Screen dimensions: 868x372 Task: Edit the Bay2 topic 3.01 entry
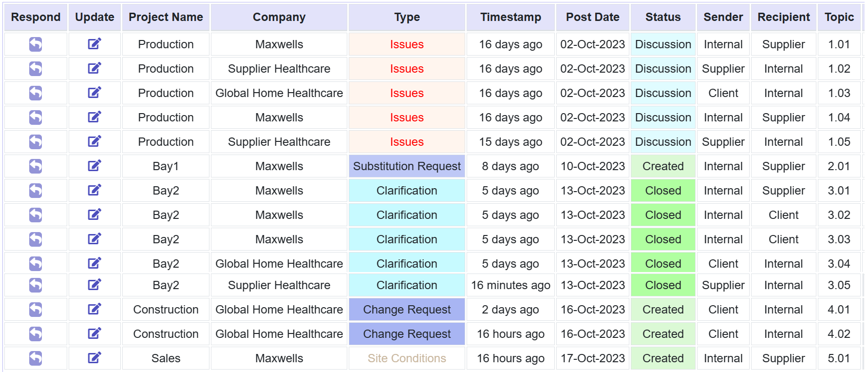(94, 190)
